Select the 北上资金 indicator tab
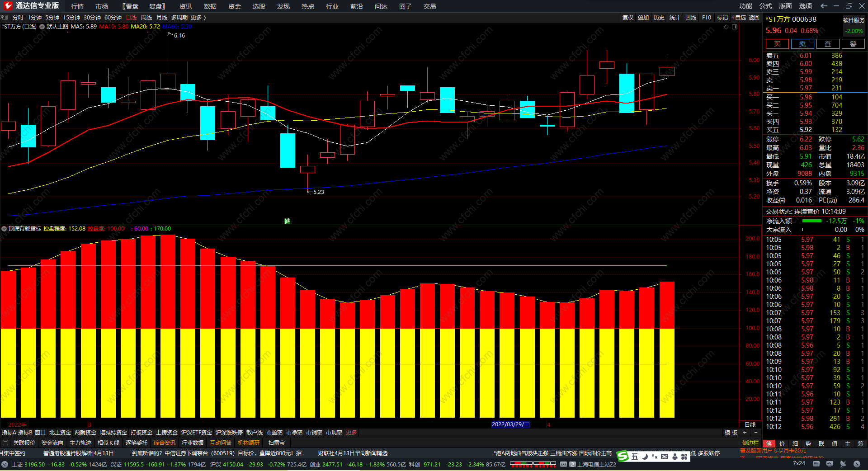Viewport: 868px width, 471px height. point(60,433)
